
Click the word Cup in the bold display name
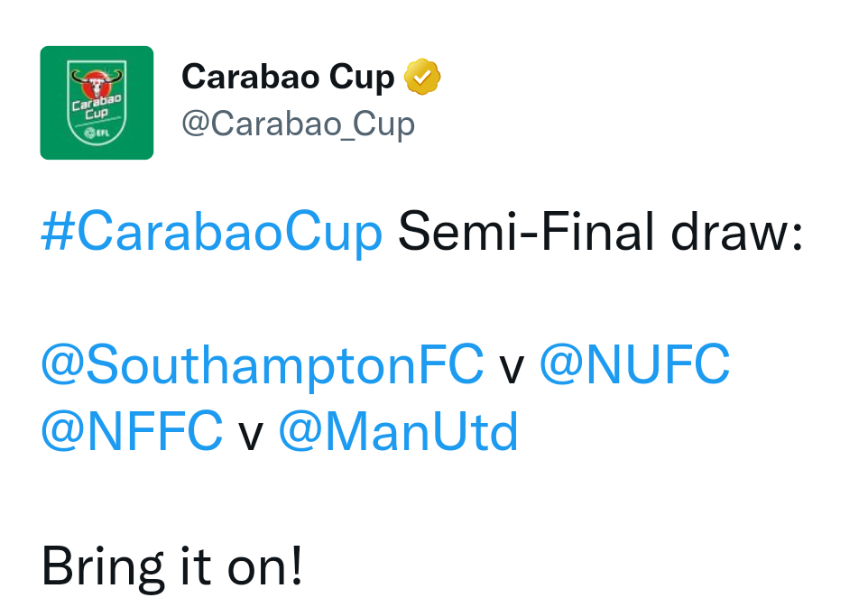pos(362,78)
